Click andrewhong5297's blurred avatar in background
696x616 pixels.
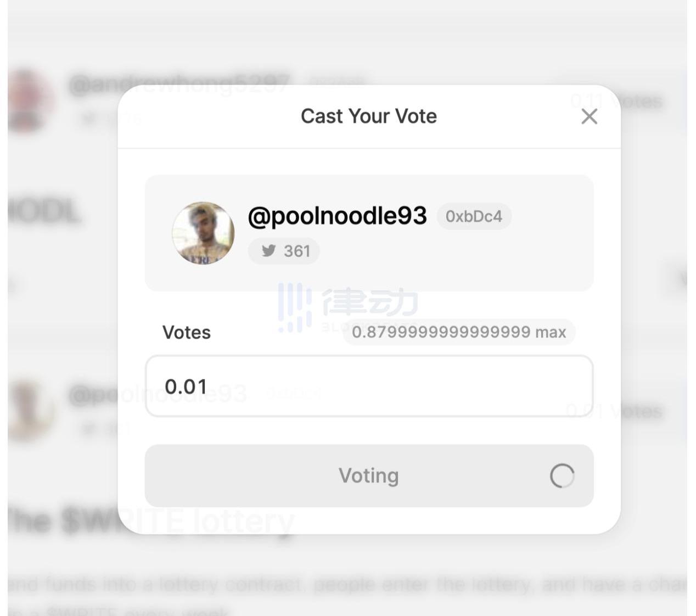pos(26,100)
